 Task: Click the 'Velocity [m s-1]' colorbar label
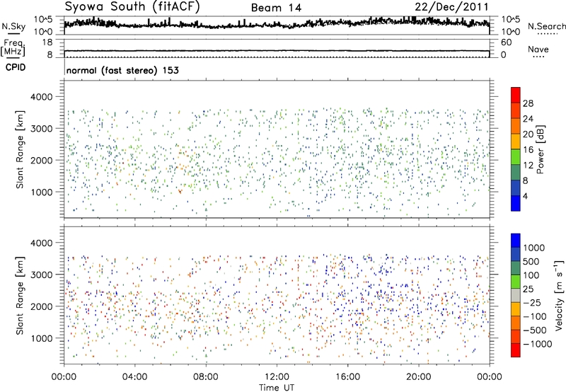pyautogui.click(x=559, y=295)
